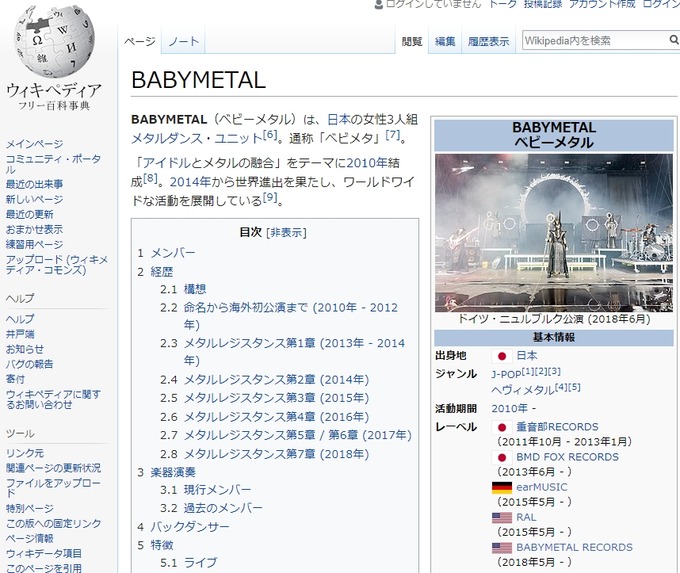Open 最近の更新 sidebar link
680x573 pixels.
click(x=29, y=214)
